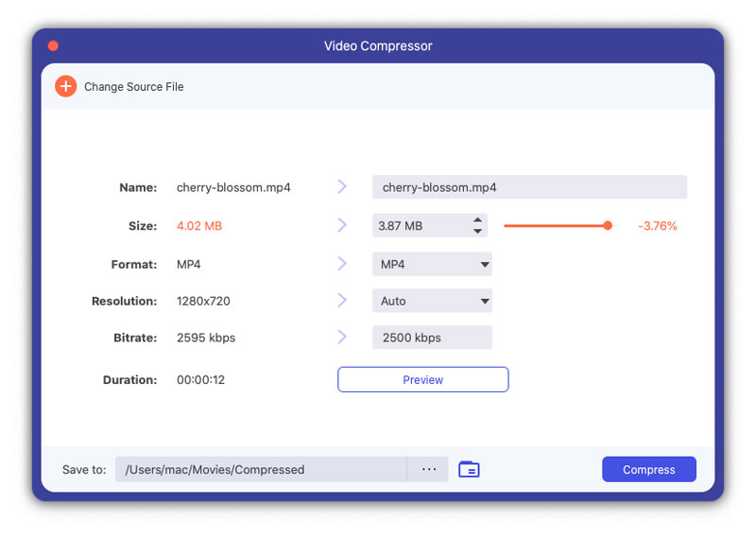756x537 pixels.
Task: Click the output name field cherry-blossom.mp4
Action: (529, 187)
